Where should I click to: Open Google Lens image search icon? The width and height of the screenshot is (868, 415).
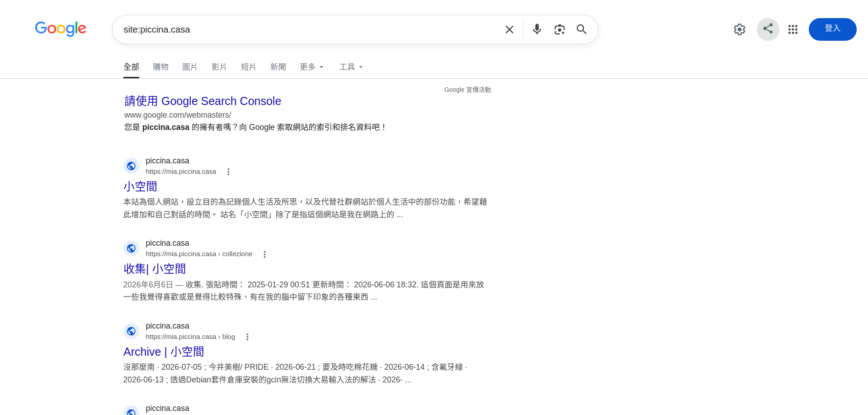coord(559,29)
